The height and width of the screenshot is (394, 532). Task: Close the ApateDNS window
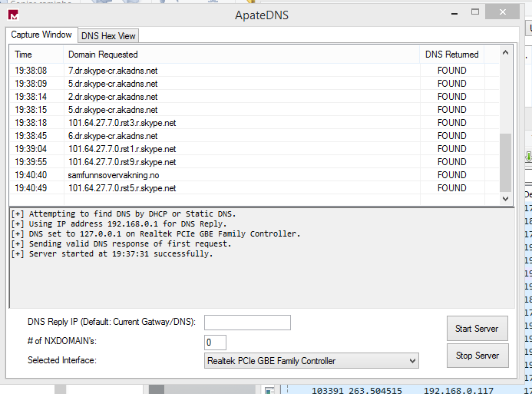pos(503,12)
